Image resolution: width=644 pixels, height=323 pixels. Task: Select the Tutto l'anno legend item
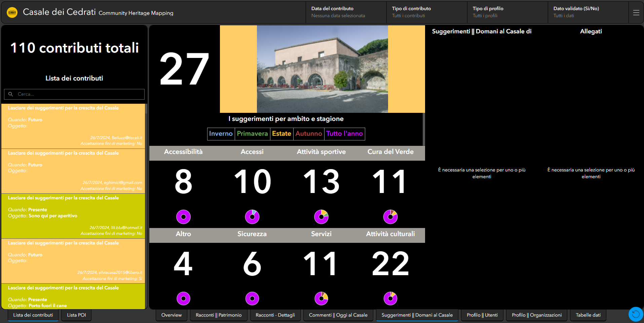tap(344, 134)
